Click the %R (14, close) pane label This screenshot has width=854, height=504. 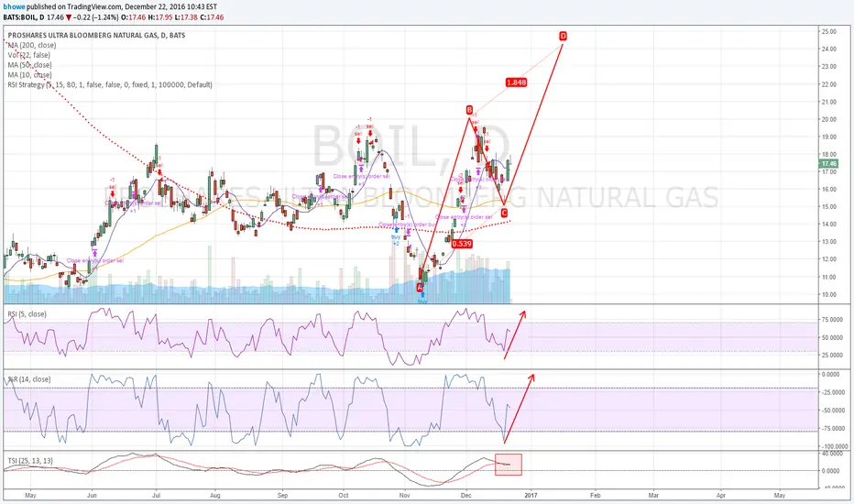pos(29,378)
